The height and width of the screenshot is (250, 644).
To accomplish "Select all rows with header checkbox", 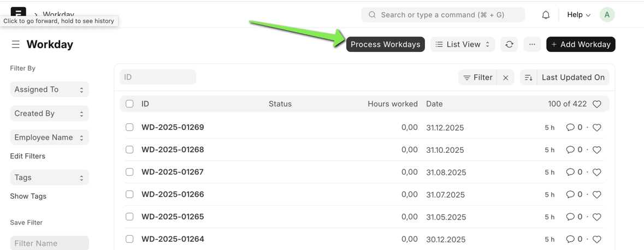I will pyautogui.click(x=129, y=104).
